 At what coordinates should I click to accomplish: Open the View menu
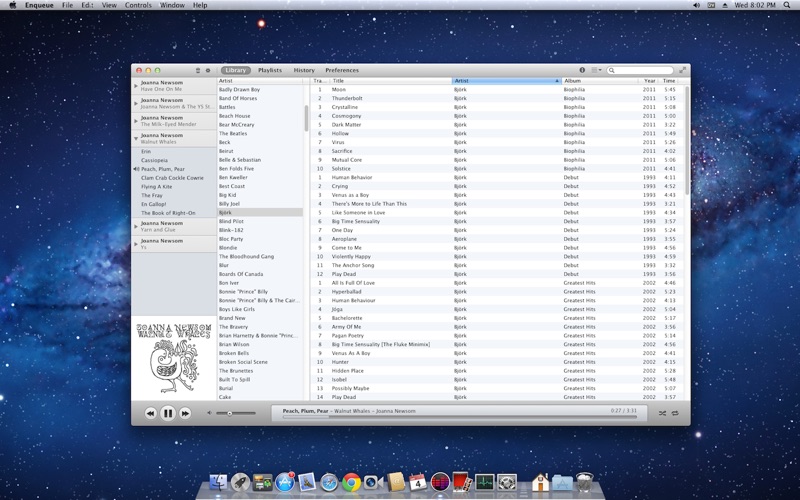(x=109, y=5)
